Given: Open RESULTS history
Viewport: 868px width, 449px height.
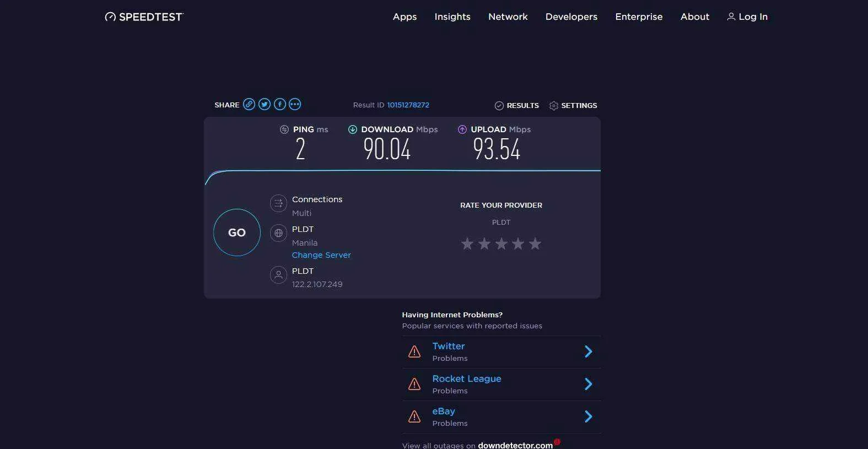Looking at the screenshot, I should pyautogui.click(x=517, y=105).
